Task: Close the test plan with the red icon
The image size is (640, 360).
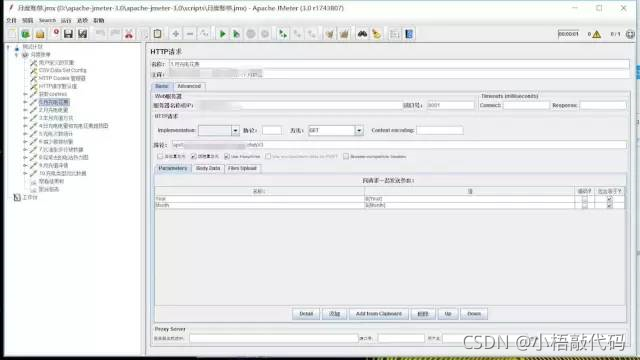Action: coord(56,33)
